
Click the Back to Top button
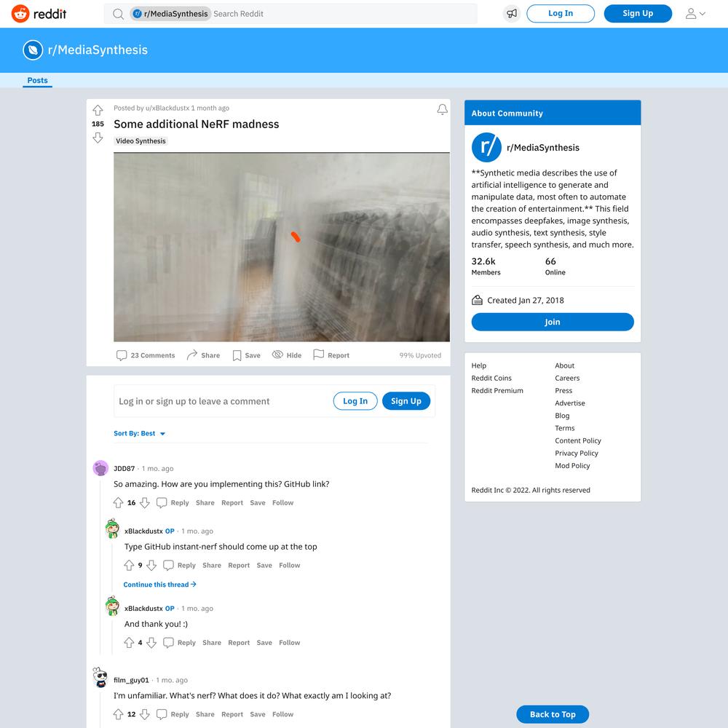552,714
